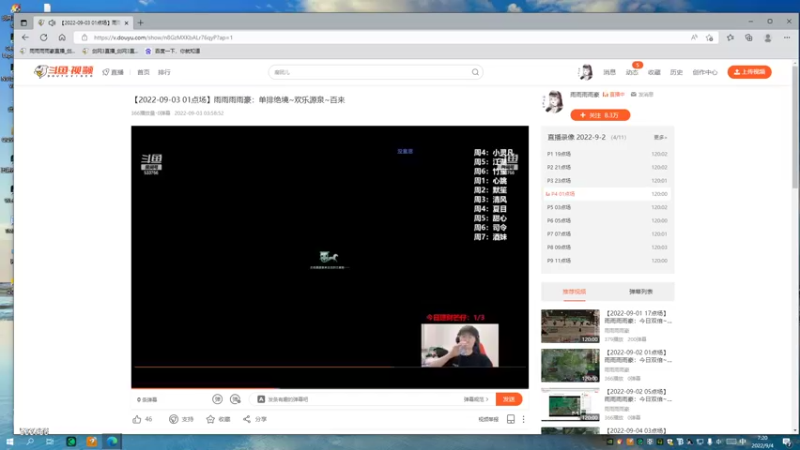Image resolution: width=800 pixels, height=450 pixels.
Task: Favorite the video with 收藏 star icon
Action: [210, 419]
